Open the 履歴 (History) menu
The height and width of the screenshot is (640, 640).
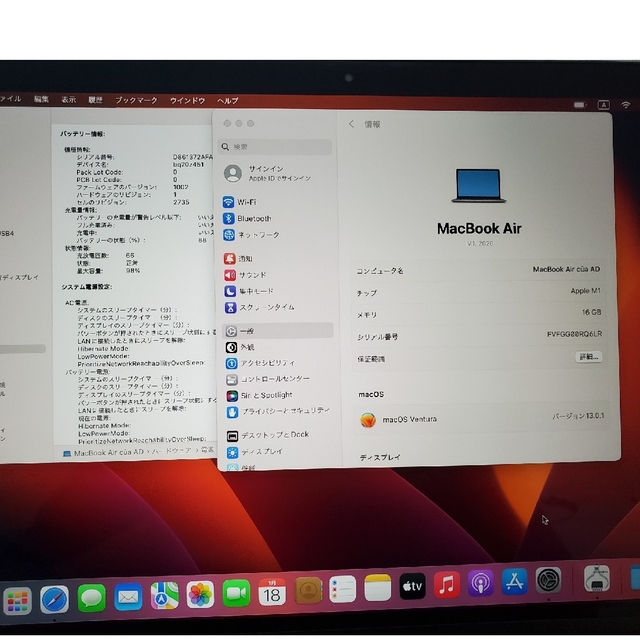96,100
